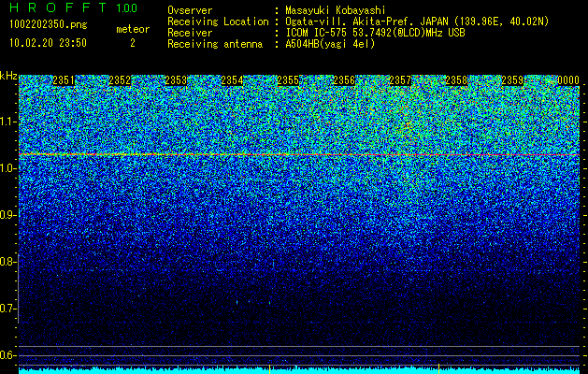Click the meteor count value 2
The height and width of the screenshot is (374, 588).
133,43
